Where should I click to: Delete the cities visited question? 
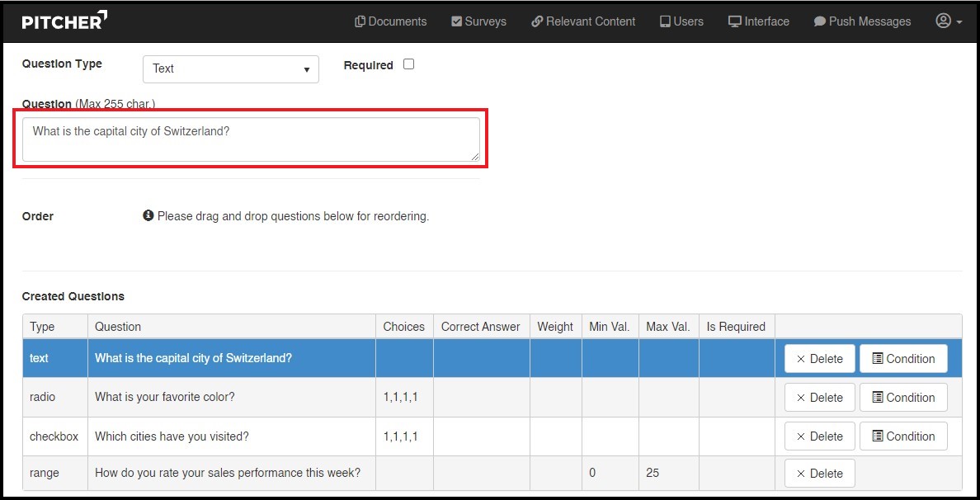point(819,436)
